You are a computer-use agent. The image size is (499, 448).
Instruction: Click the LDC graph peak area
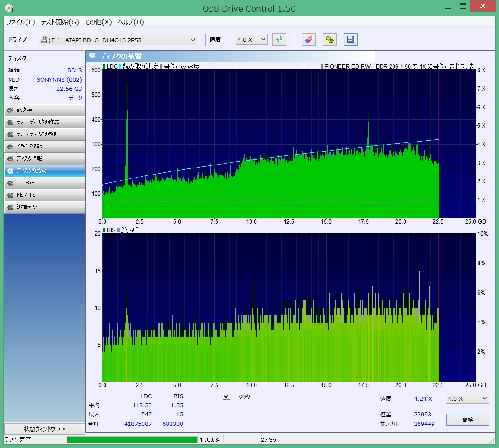[x=127, y=130]
